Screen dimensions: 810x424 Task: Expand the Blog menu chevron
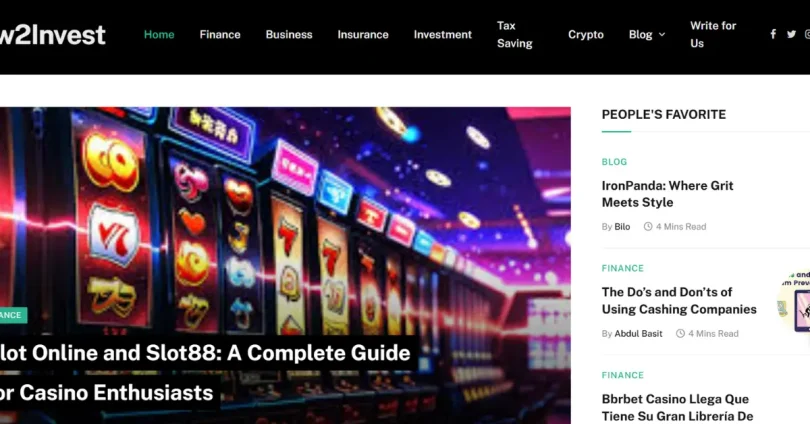tap(662, 35)
